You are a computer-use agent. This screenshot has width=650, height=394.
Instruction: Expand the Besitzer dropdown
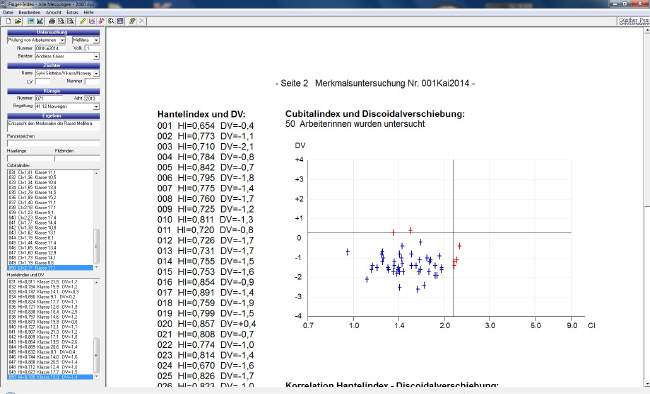(96, 56)
